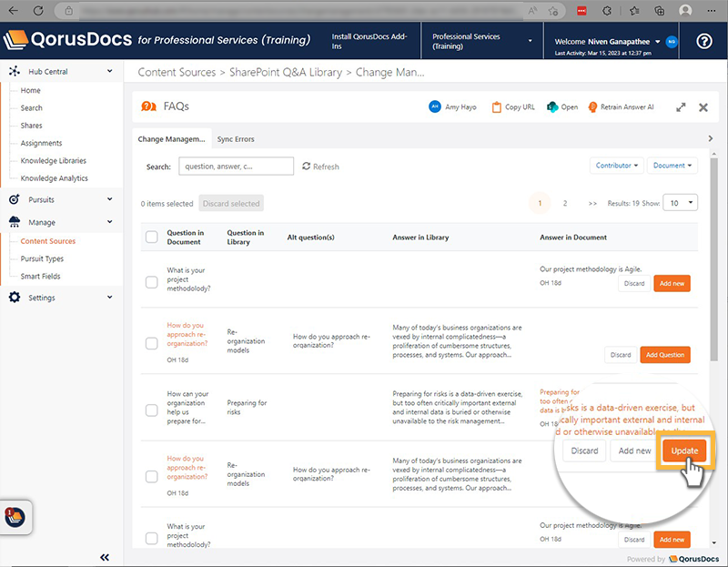Click Discard beside the Add Question button
The image size is (728, 567).
coord(621,355)
